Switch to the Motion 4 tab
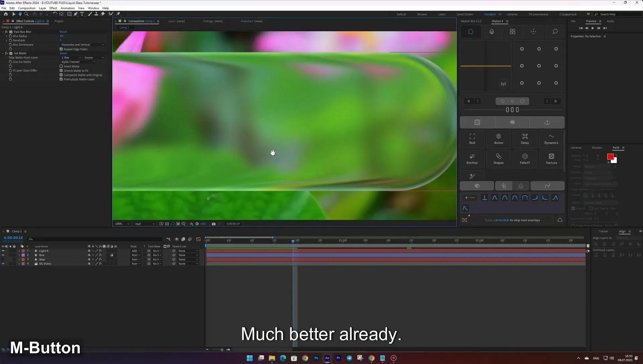Viewport: 643px width, 364px height. pyautogui.click(x=497, y=21)
